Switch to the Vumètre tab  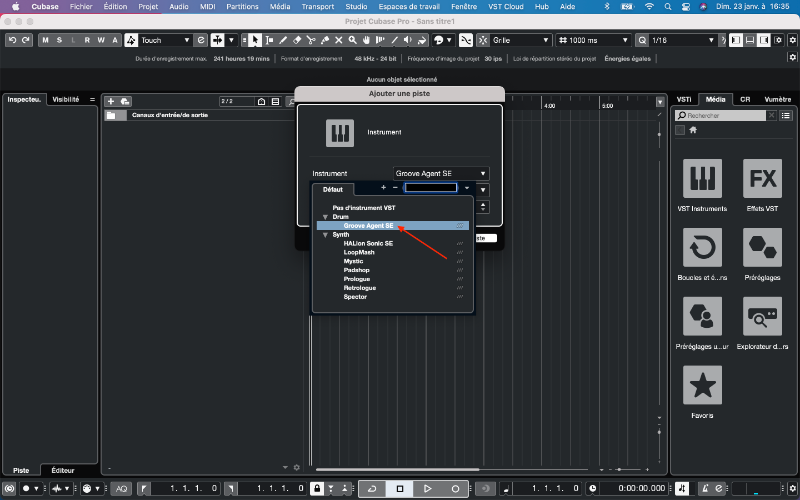click(x=778, y=99)
